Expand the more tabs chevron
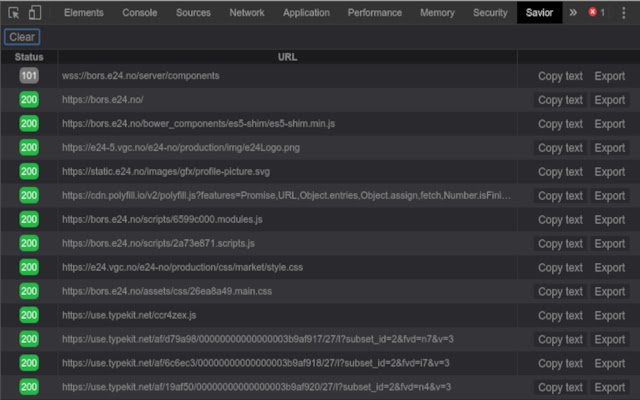Image resolution: width=640 pixels, height=400 pixels. pos(573,13)
